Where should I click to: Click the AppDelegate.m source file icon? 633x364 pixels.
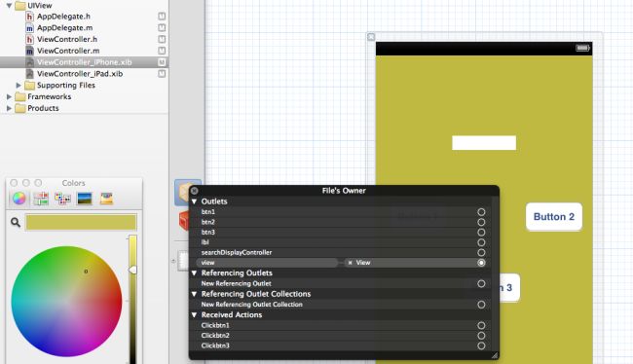tap(29, 28)
